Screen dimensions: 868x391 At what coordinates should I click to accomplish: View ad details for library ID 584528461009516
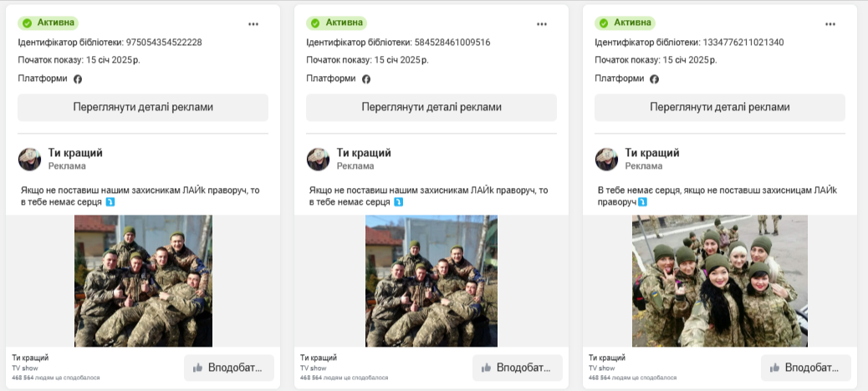click(431, 107)
